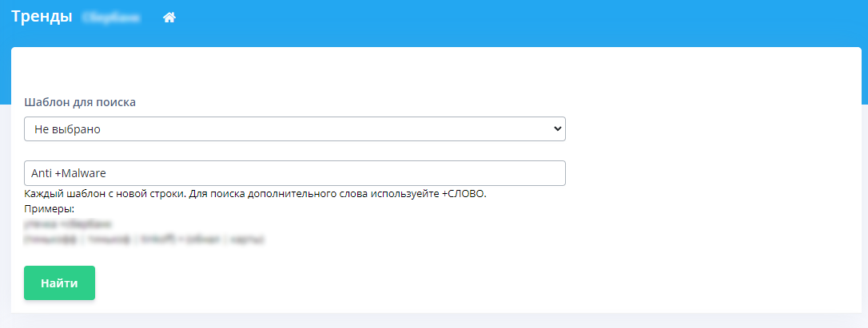Viewport: 868px width, 328px height.
Task: Click the blurred name beside "Тренды"
Action: click(111, 18)
